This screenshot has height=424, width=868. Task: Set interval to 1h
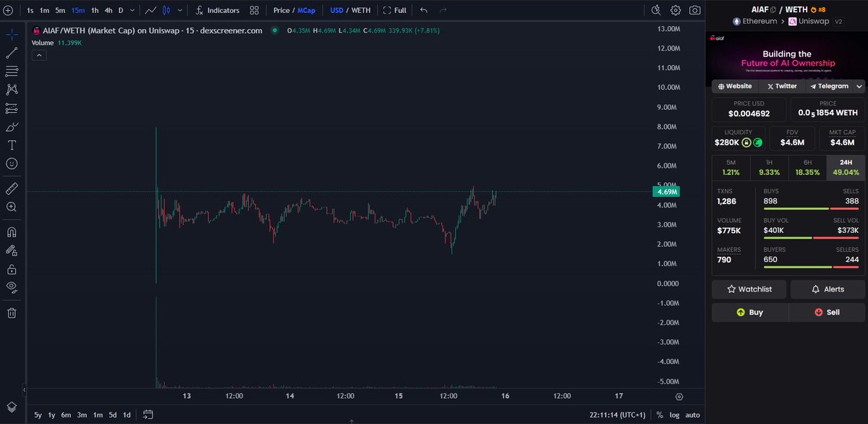95,10
